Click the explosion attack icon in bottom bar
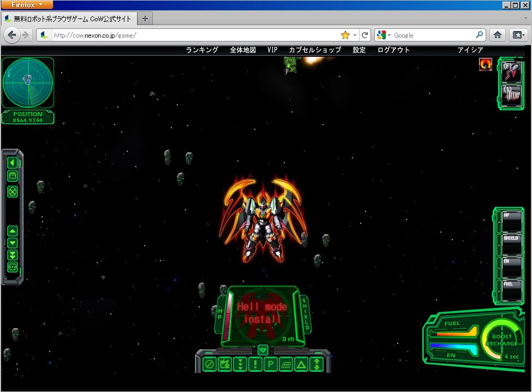Screen dimensions: 532x392 [x=225, y=365]
